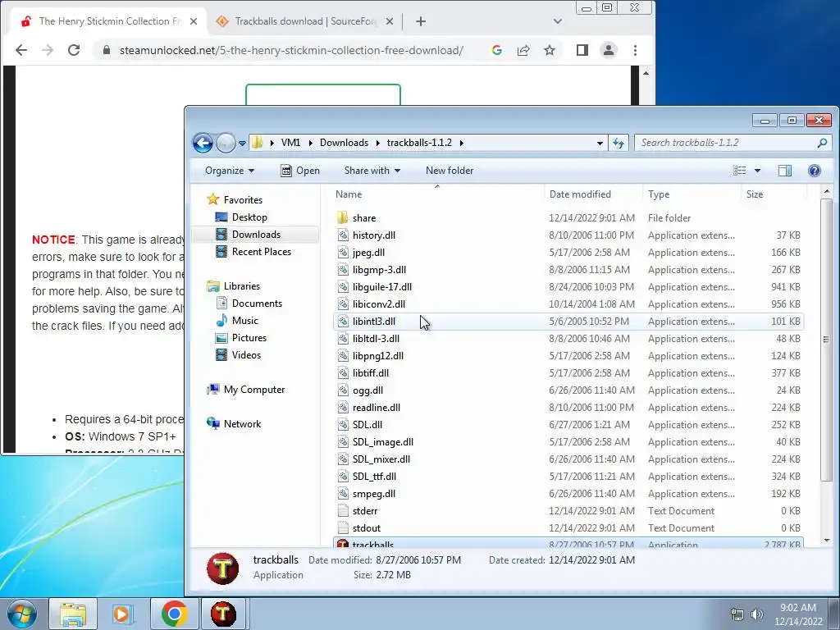Image resolution: width=840 pixels, height=630 pixels.
Task: Open the Share with menu
Action: click(372, 171)
